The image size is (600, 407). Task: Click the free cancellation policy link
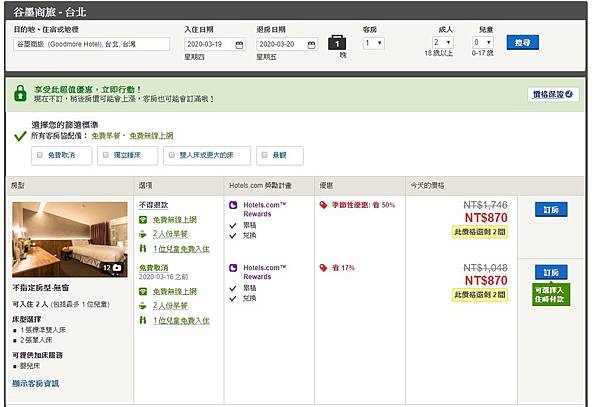pos(153,268)
